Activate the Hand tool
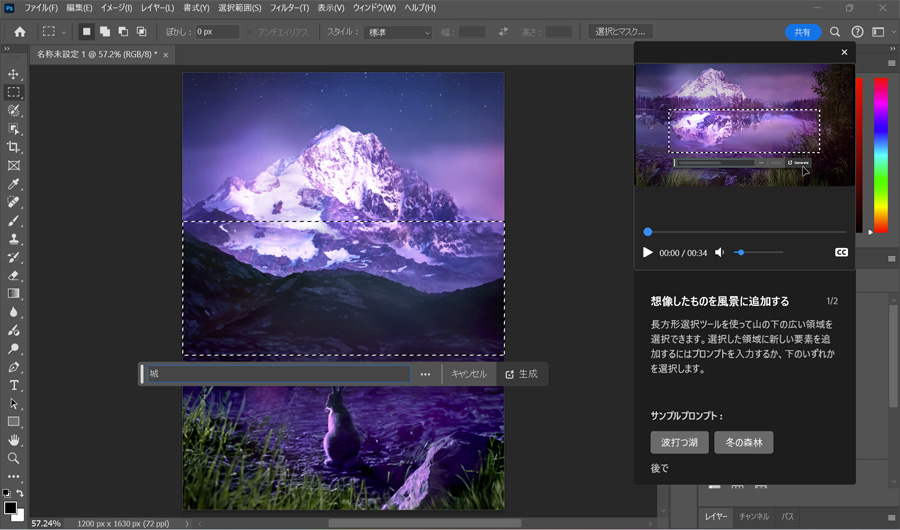This screenshot has height=530, width=900. point(13,440)
